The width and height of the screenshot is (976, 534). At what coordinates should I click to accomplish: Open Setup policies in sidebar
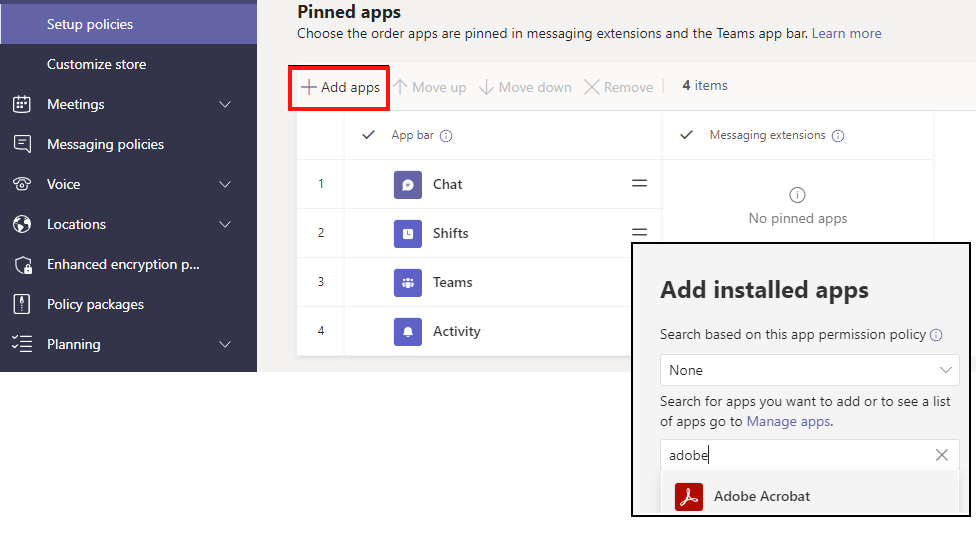tap(128, 24)
